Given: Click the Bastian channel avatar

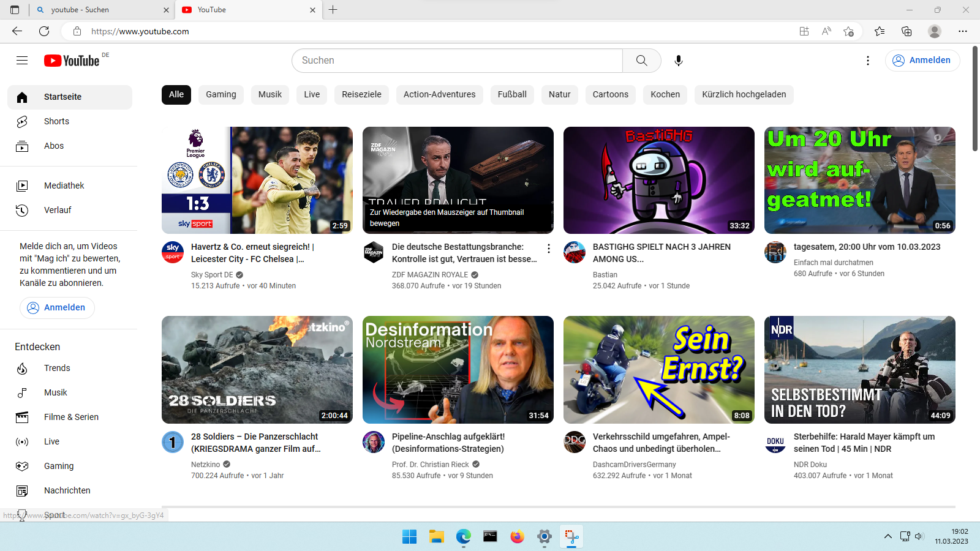Looking at the screenshot, I should point(575,252).
